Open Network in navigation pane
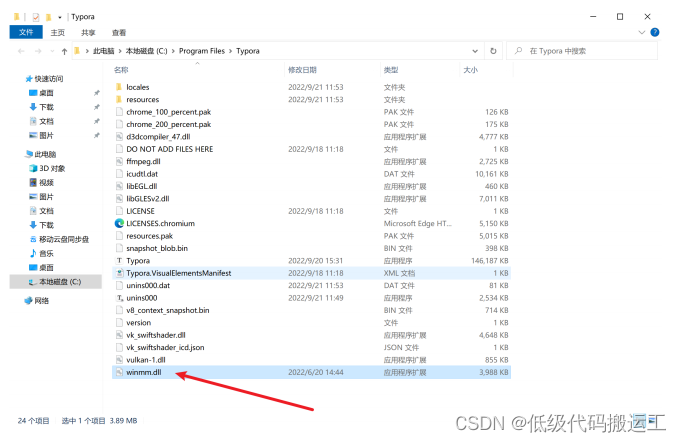Image resolution: width=681 pixels, height=442 pixels. pyautogui.click(x=37, y=300)
